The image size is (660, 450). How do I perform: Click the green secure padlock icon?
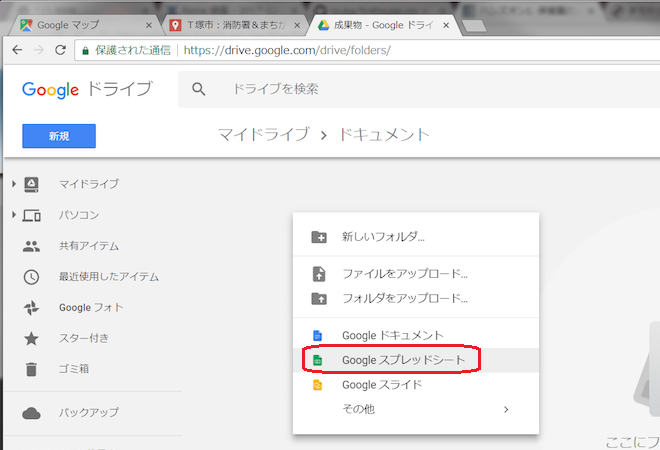click(x=85, y=51)
